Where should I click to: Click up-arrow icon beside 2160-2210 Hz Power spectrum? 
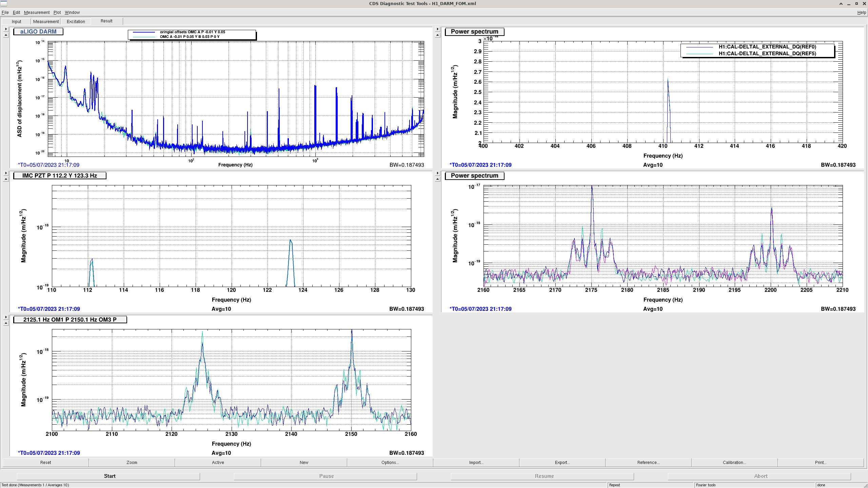(x=437, y=179)
